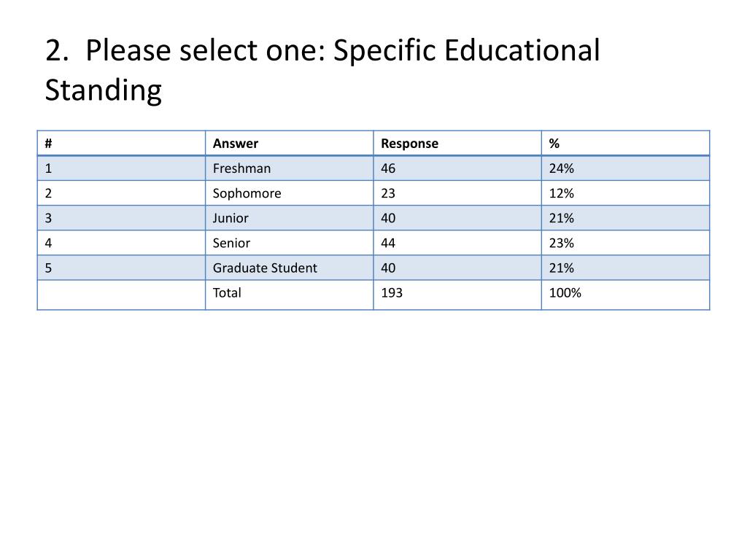Click the Sophomore response value 23
Viewport: 747px width, 560px height.
coord(457,193)
